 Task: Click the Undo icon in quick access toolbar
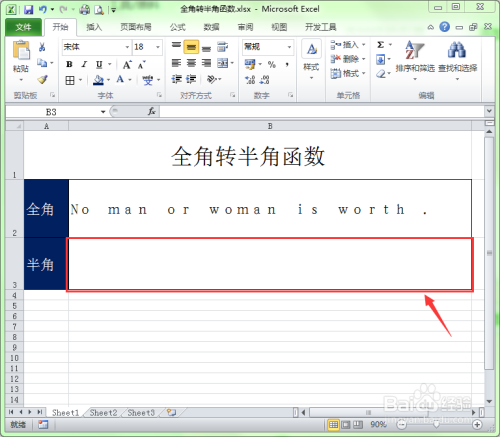click(43, 9)
